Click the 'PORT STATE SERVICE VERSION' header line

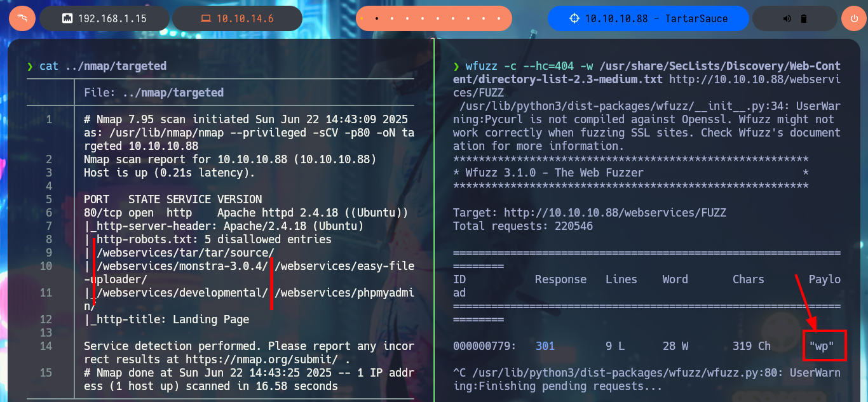tap(173, 199)
